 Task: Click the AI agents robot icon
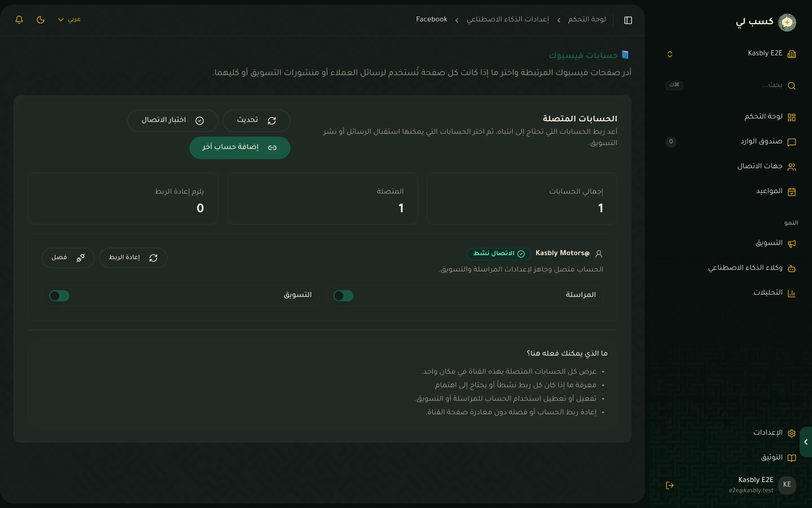click(x=791, y=268)
